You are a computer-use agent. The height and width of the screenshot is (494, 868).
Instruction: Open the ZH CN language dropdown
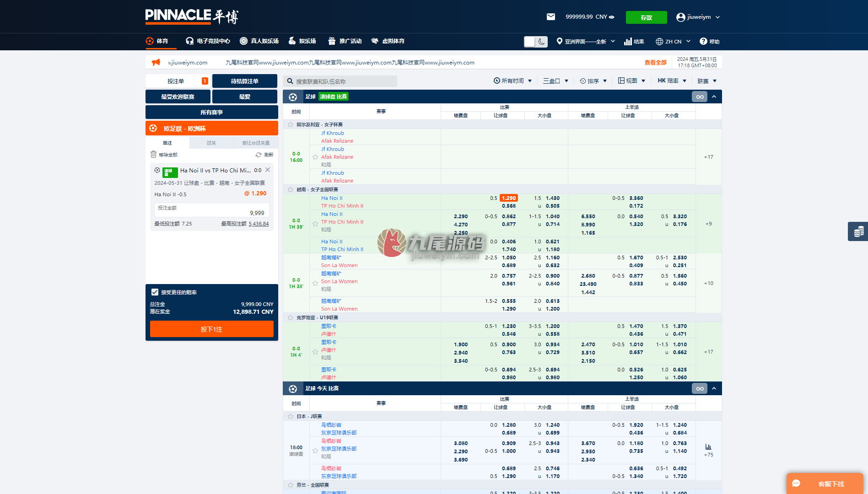(673, 42)
